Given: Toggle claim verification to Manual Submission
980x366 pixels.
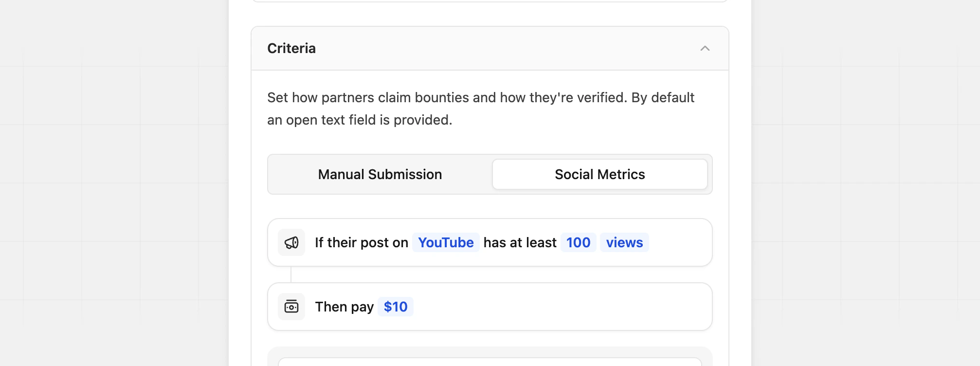Looking at the screenshot, I should point(380,174).
